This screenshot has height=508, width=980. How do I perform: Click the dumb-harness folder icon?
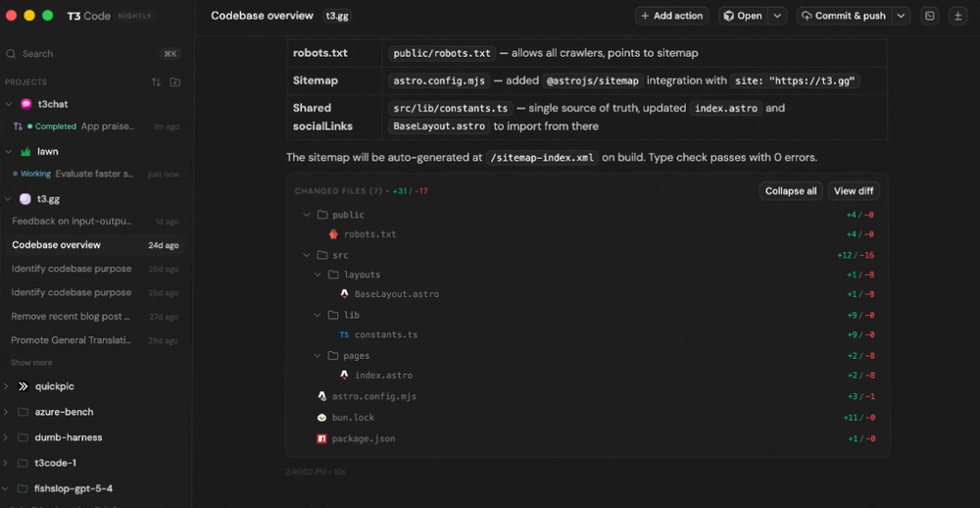tap(24, 438)
